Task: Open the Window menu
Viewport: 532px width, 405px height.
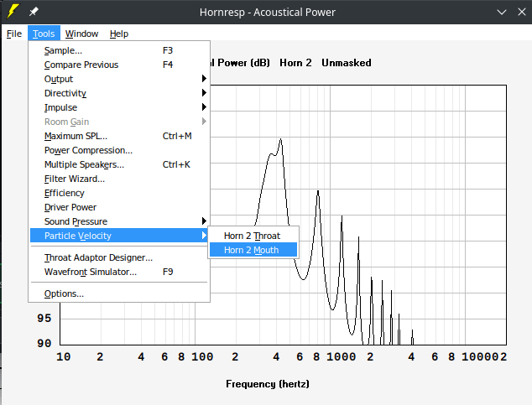Action: (x=81, y=34)
